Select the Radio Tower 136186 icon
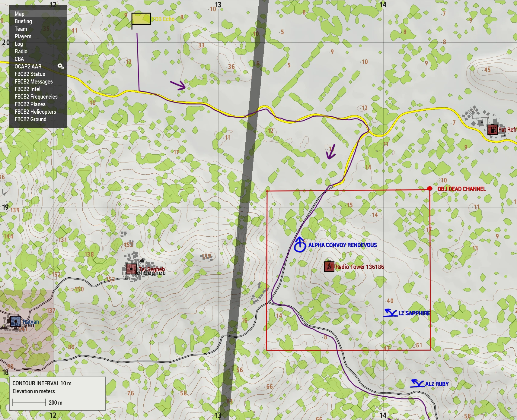The height and width of the screenshot is (420, 517). tap(329, 266)
